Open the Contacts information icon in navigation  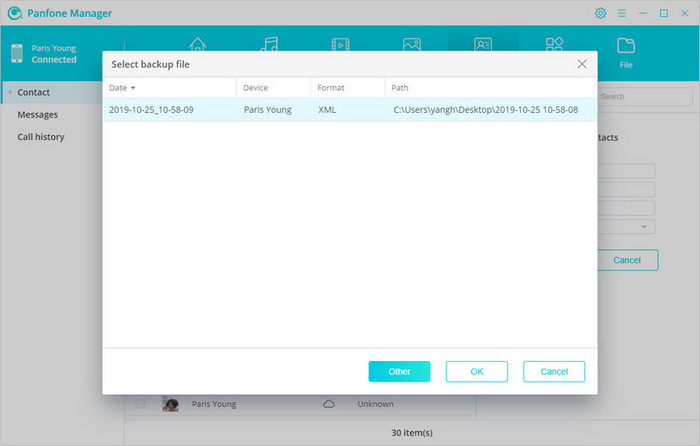[483, 44]
